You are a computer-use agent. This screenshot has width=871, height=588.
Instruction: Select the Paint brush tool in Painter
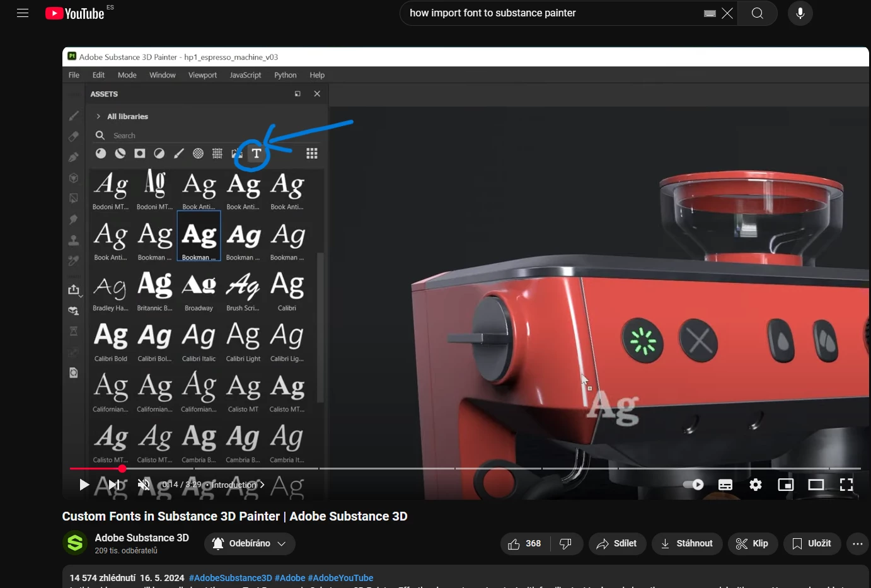click(x=74, y=116)
